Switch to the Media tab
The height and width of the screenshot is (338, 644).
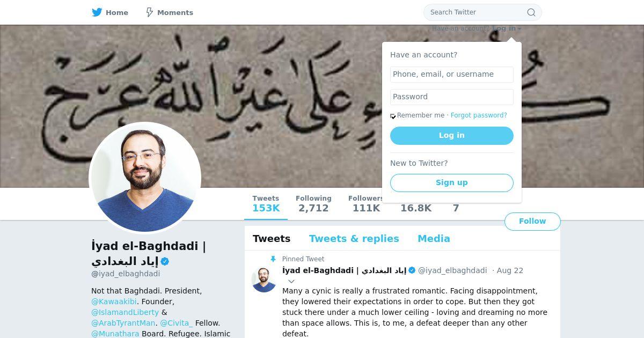(x=434, y=239)
